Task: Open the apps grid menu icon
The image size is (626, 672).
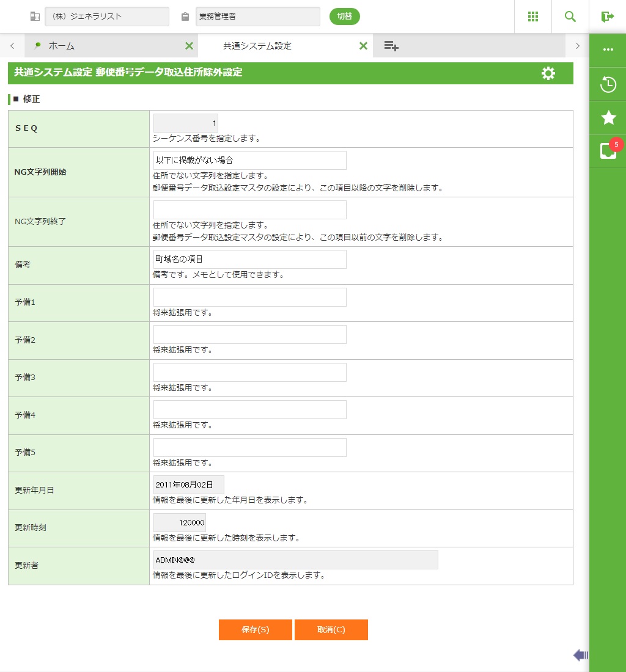Action: coord(532,16)
